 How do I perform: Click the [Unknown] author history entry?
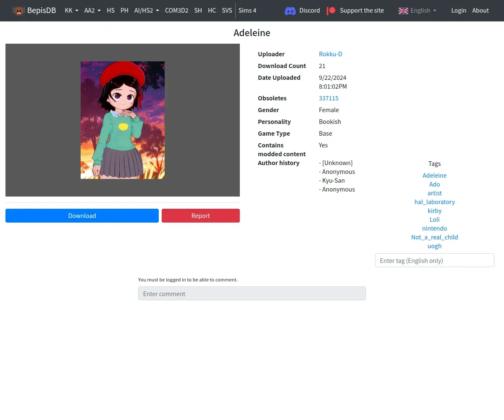(x=336, y=163)
